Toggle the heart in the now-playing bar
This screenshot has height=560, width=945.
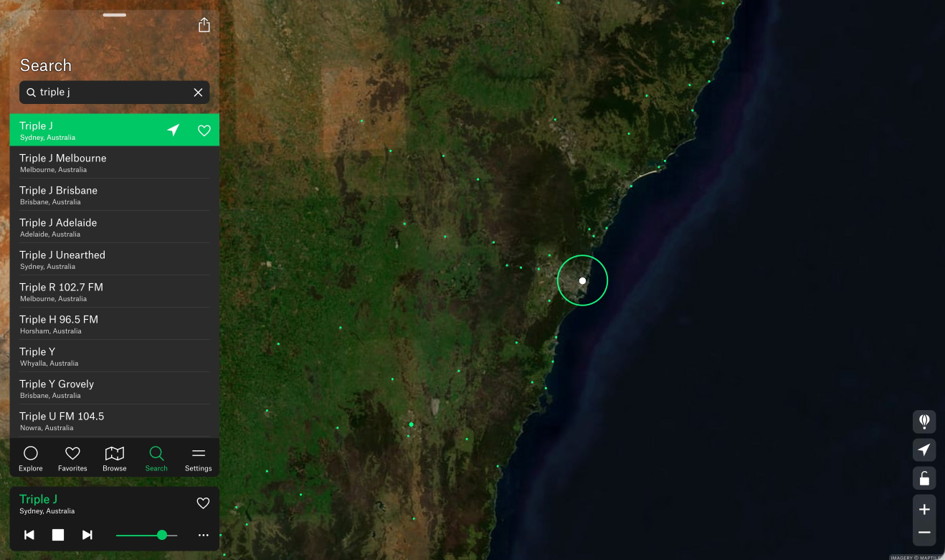pyautogui.click(x=203, y=503)
